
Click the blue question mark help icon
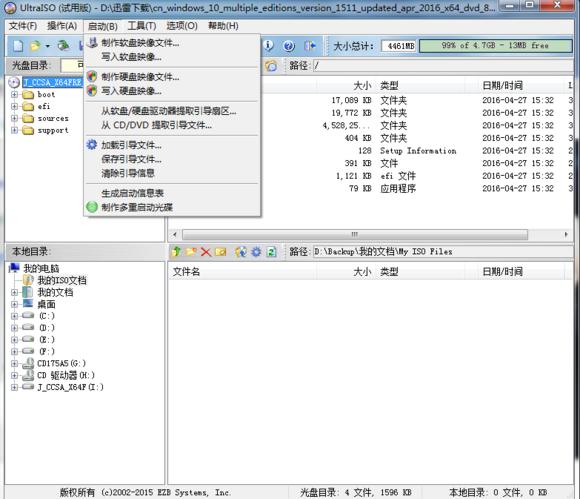click(289, 46)
